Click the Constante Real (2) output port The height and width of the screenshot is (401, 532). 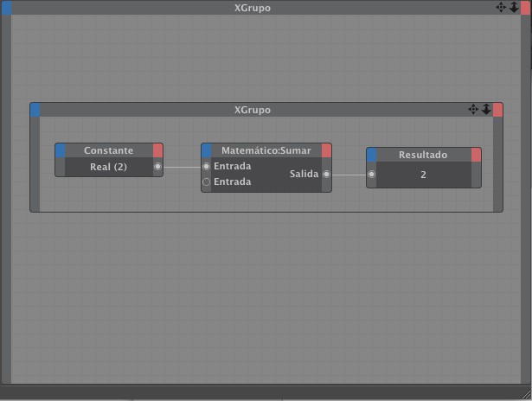pyautogui.click(x=157, y=167)
